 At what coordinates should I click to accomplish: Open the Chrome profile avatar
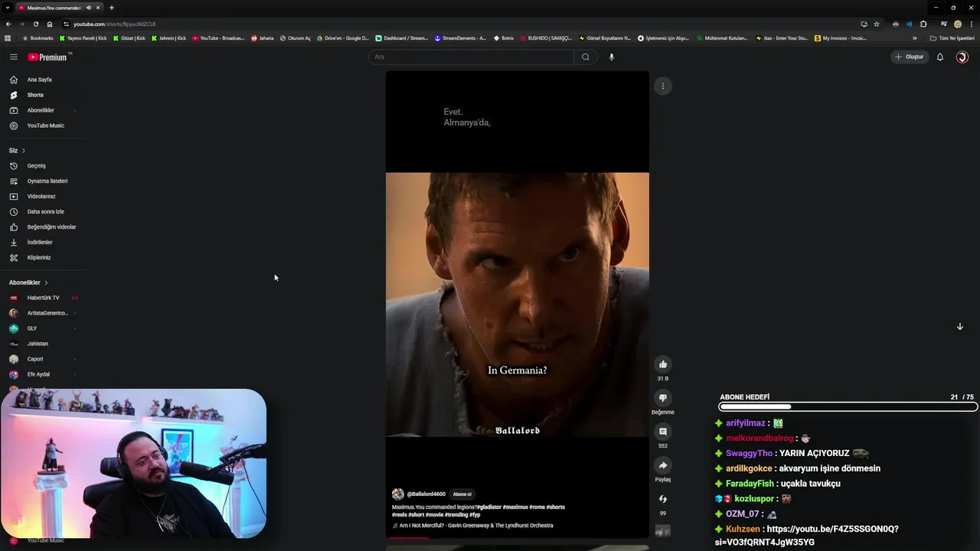click(x=958, y=24)
